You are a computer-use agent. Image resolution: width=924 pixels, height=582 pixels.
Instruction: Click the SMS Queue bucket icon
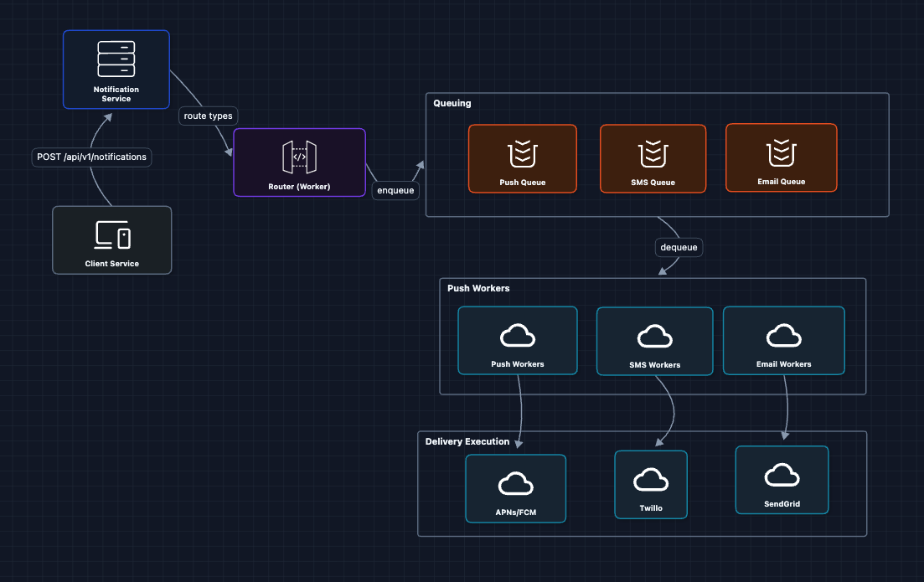(x=653, y=154)
